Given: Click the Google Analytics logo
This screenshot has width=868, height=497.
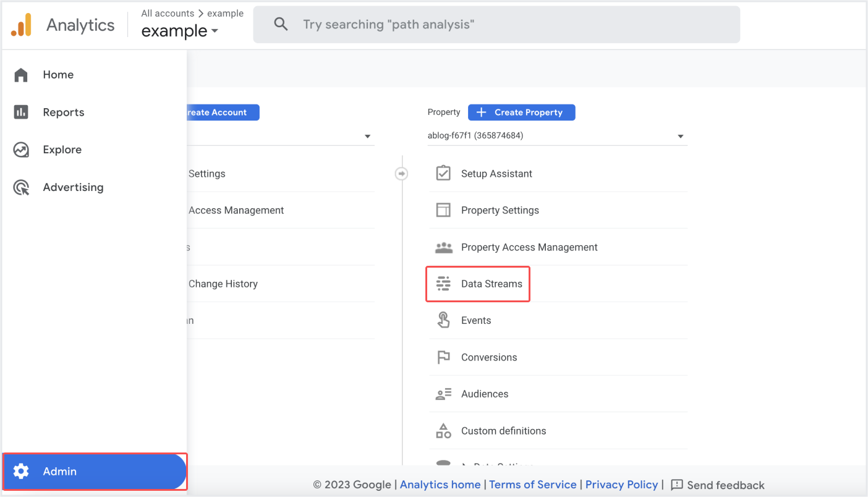Looking at the screenshot, I should pyautogui.click(x=21, y=25).
